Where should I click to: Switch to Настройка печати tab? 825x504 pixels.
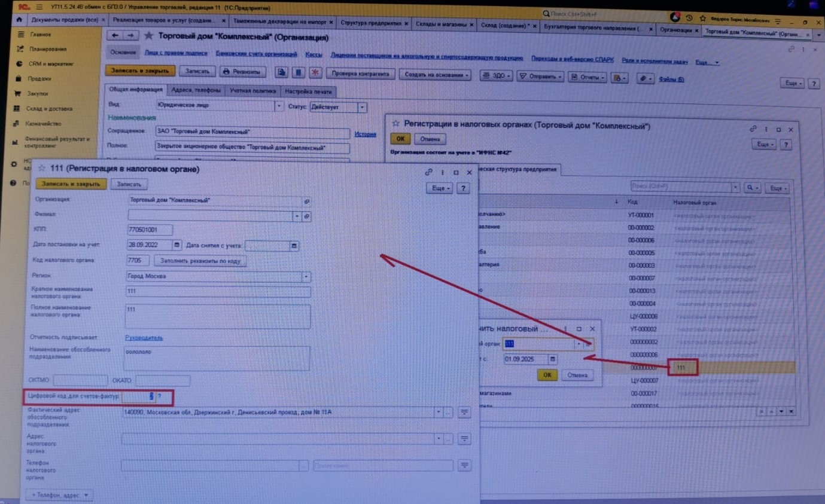308,92
